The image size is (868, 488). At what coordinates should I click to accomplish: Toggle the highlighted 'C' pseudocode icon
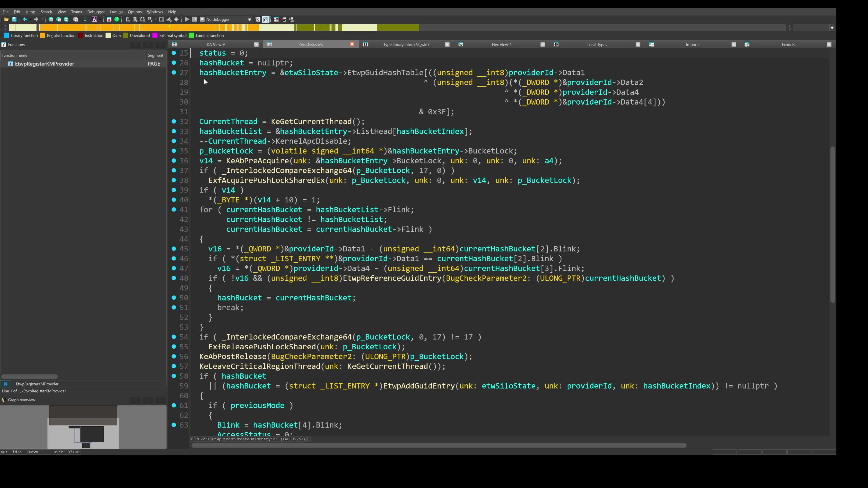(266, 19)
